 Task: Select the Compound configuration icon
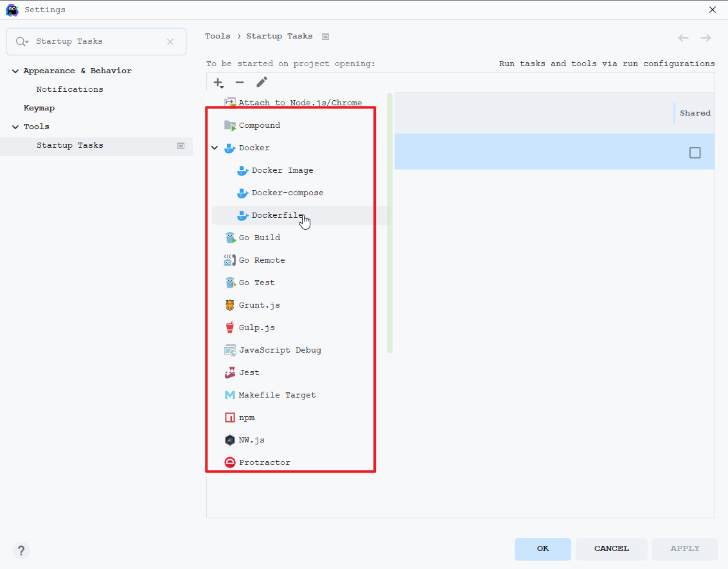230,125
